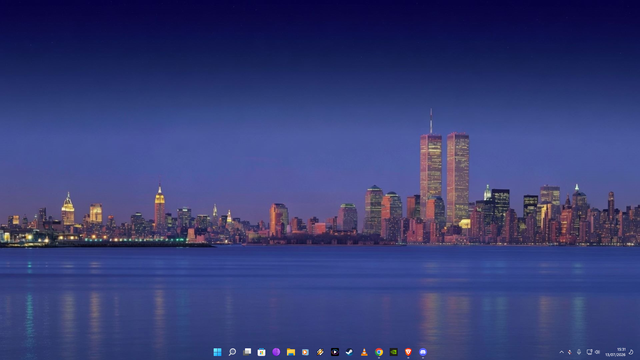640x360 pixels.
Task: Open Task View from the taskbar
Action: point(247,352)
